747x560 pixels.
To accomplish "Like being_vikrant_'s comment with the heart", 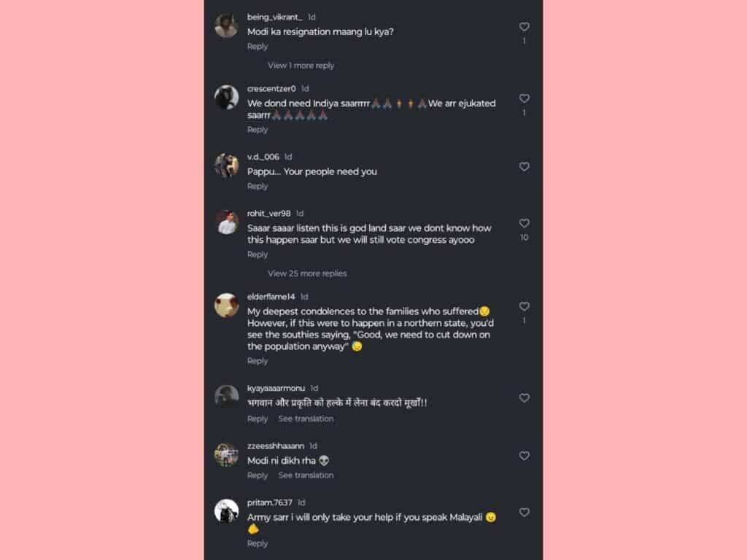I will coord(524,27).
